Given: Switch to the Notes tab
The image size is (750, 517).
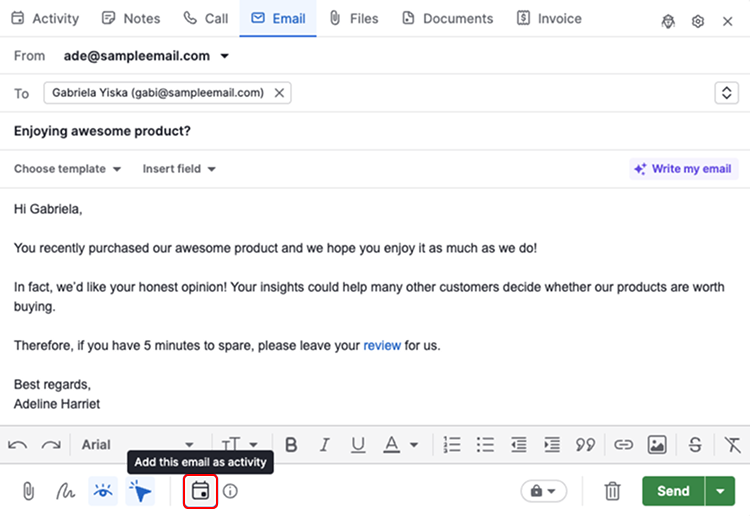Looking at the screenshot, I should pyautogui.click(x=131, y=18).
